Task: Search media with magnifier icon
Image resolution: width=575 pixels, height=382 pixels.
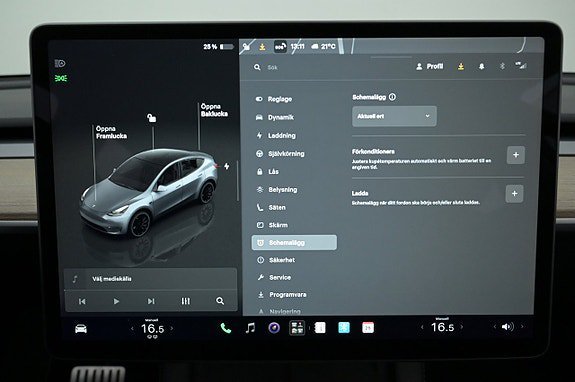Action: tap(220, 301)
